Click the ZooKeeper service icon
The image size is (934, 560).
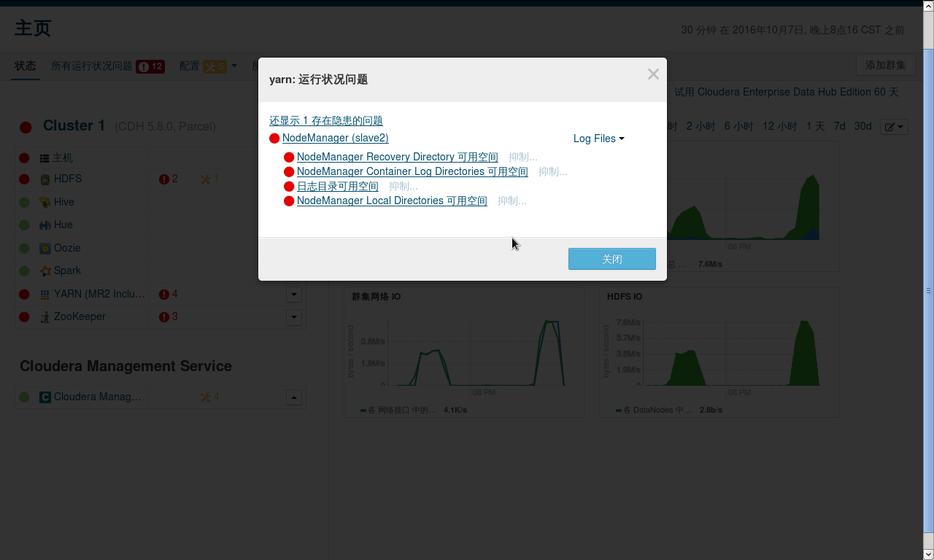[45, 317]
